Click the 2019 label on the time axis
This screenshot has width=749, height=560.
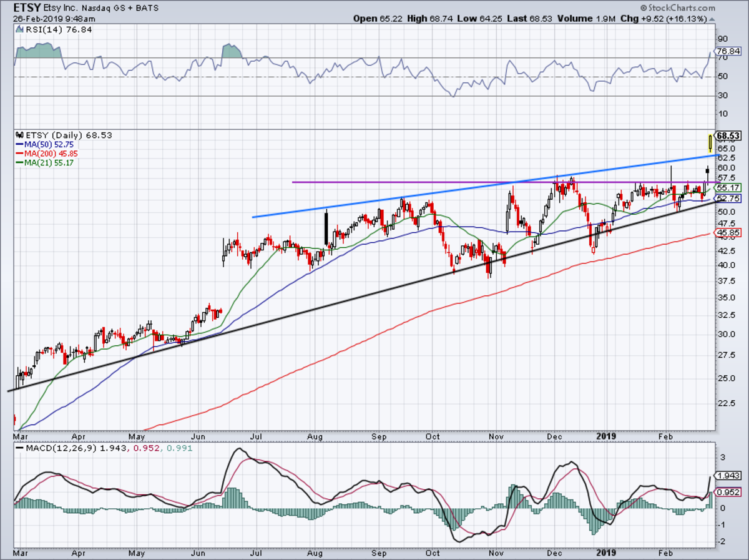[607, 436]
